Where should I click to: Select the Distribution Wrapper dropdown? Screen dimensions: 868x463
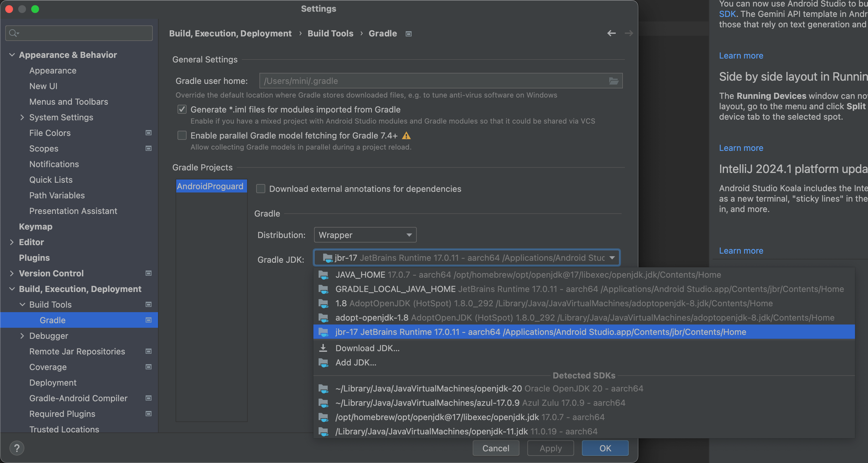tap(365, 234)
